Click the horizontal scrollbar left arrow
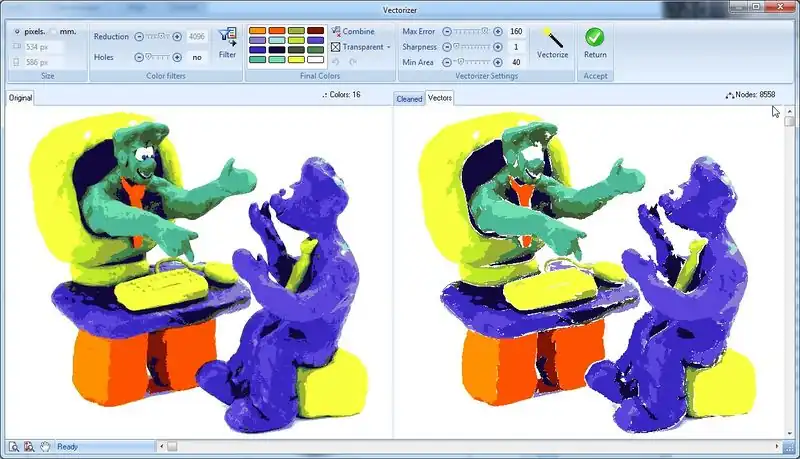 click(x=160, y=446)
